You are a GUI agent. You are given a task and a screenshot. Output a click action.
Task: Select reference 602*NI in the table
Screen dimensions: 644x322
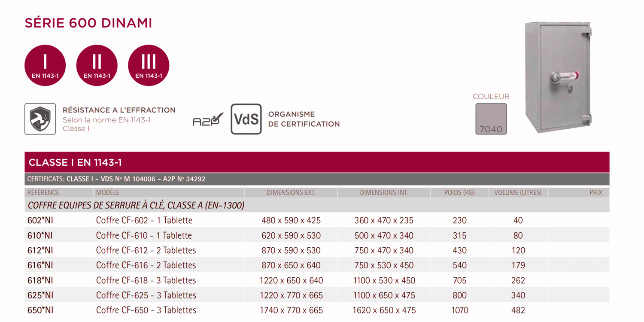pyautogui.click(x=40, y=221)
